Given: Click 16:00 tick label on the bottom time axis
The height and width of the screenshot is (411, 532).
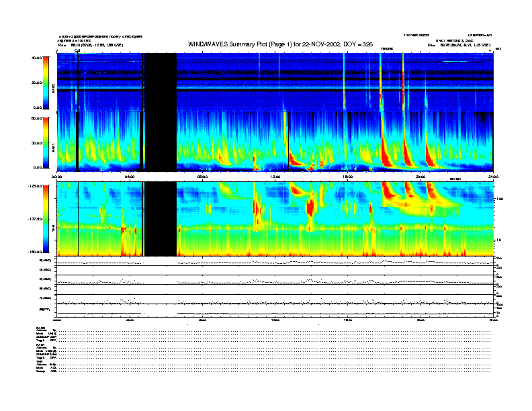Looking at the screenshot, I should 348,320.
